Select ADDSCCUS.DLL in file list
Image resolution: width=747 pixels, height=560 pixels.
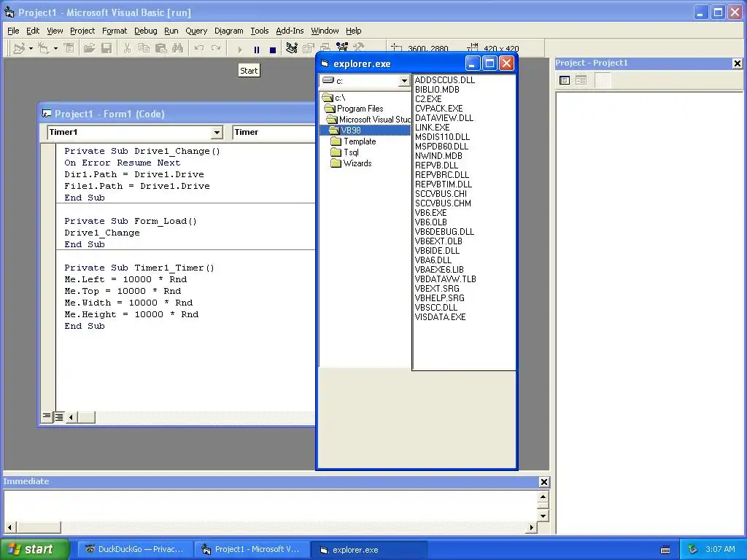[x=445, y=80]
